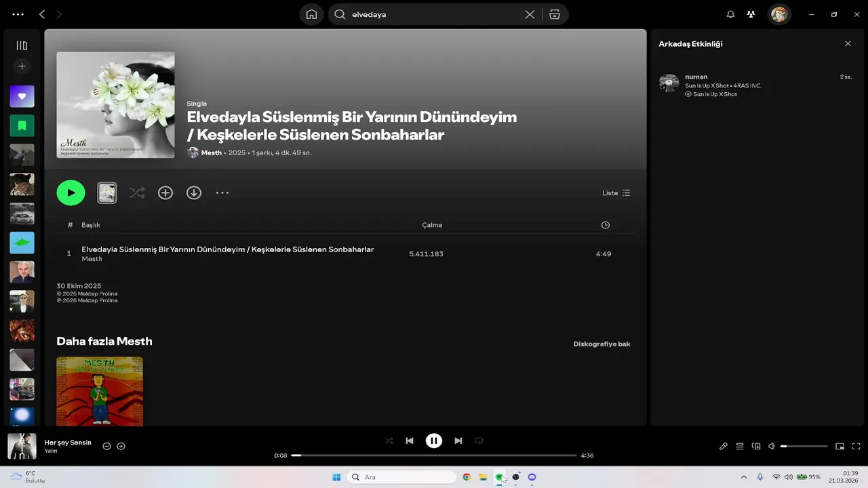
Task: Open the leopard cover playlist in sidebar
Action: 22,184
